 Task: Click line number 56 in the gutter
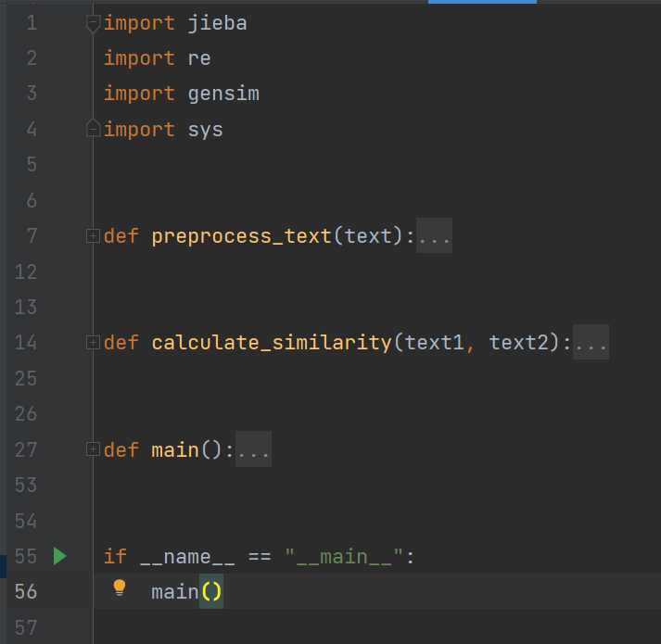coord(26,591)
